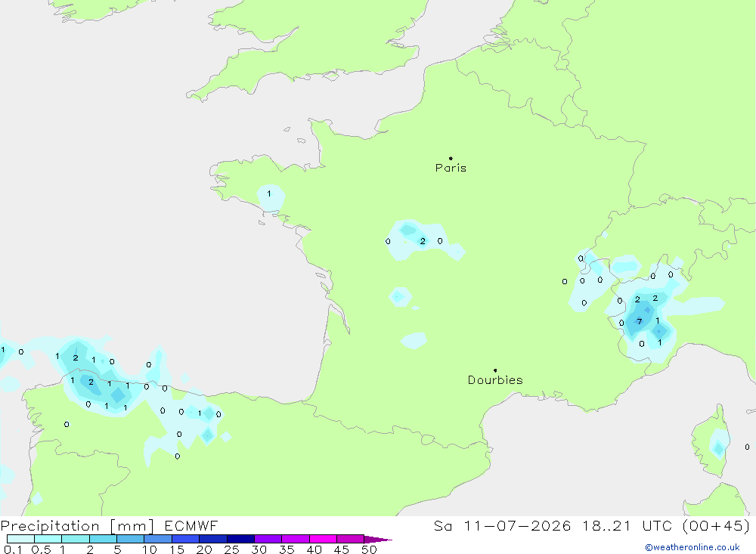
Task: Click the 'Precipitation [mm] ECMWF' title text
Action: [x=110, y=525]
